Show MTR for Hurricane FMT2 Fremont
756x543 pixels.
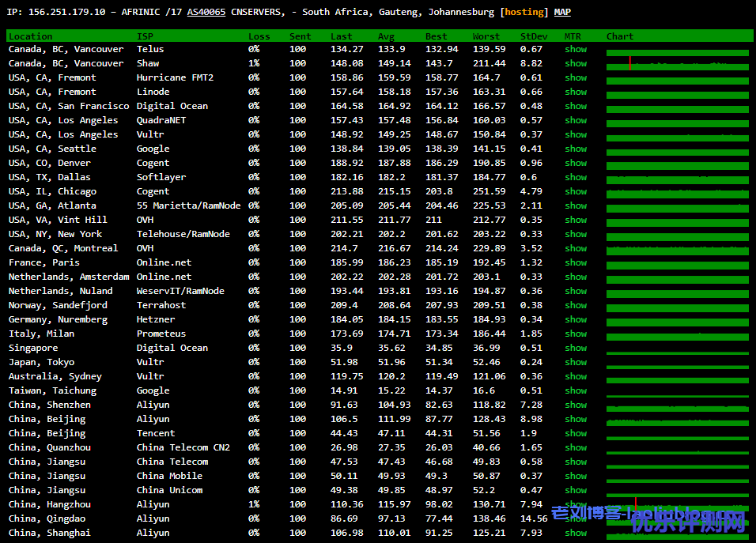pyautogui.click(x=576, y=77)
